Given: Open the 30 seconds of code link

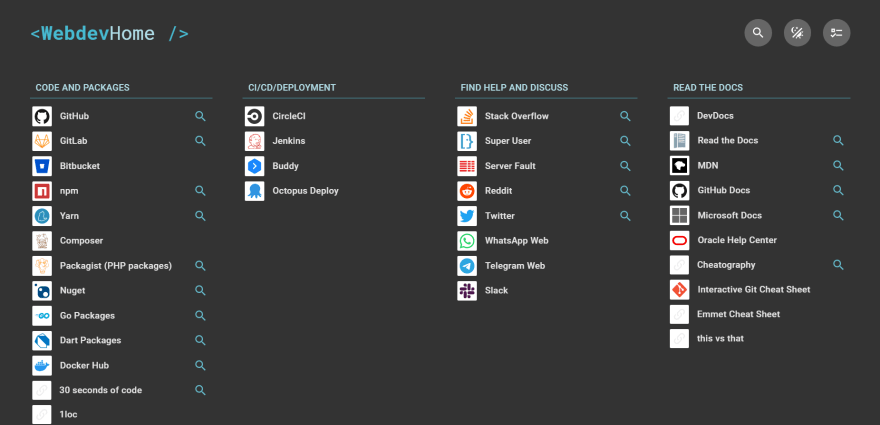Looking at the screenshot, I should [x=100, y=390].
